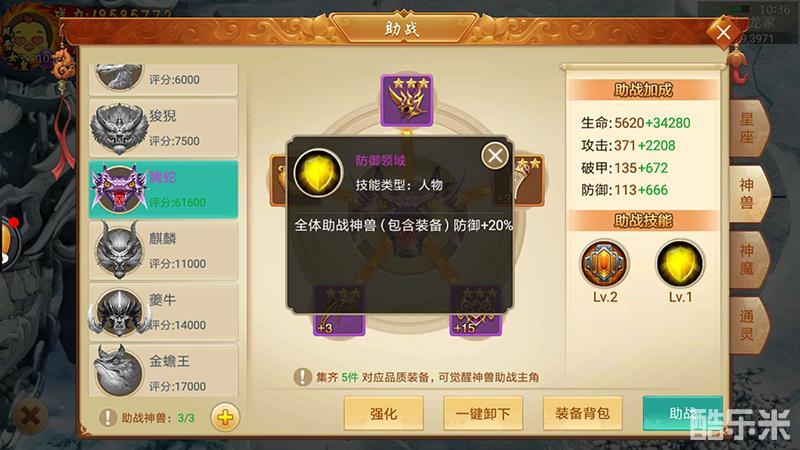The height and width of the screenshot is (450, 800).
Task: Add a beast slot with yellow plus
Action: [x=225, y=418]
